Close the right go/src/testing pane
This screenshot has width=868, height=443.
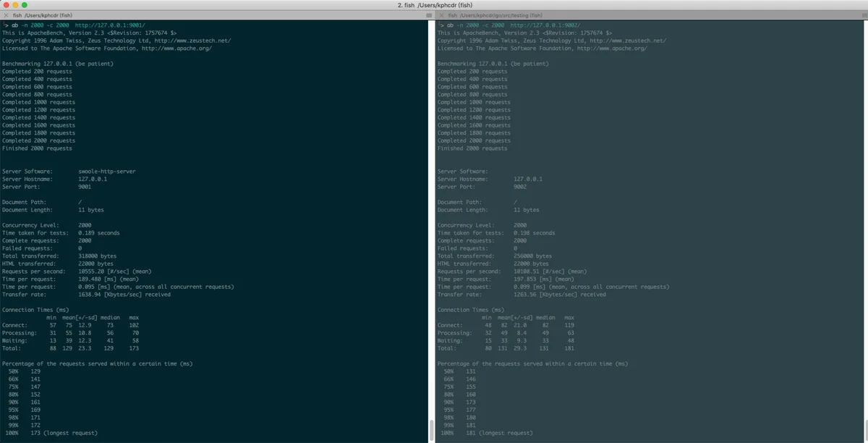tap(442, 15)
